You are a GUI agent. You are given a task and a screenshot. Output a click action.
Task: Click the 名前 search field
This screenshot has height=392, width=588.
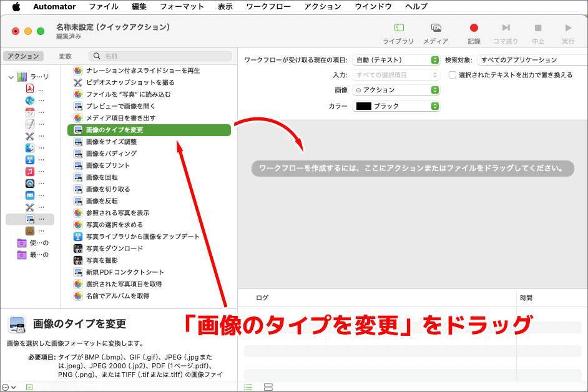164,56
